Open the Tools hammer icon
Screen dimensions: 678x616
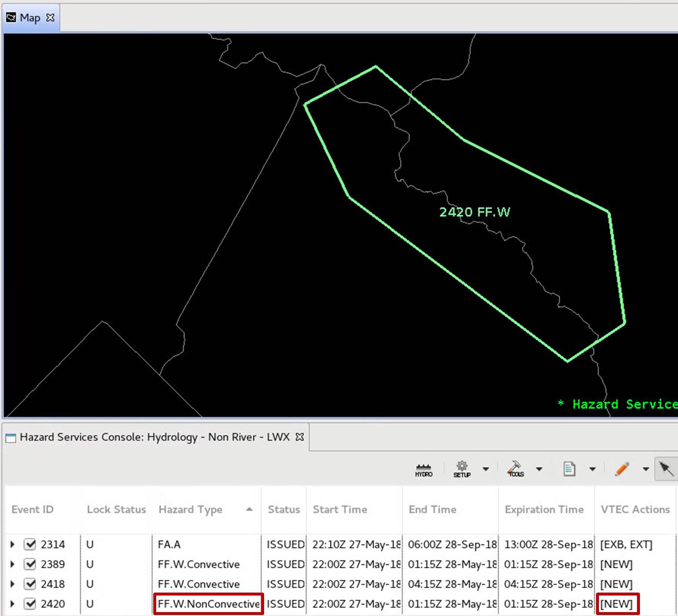coord(515,469)
